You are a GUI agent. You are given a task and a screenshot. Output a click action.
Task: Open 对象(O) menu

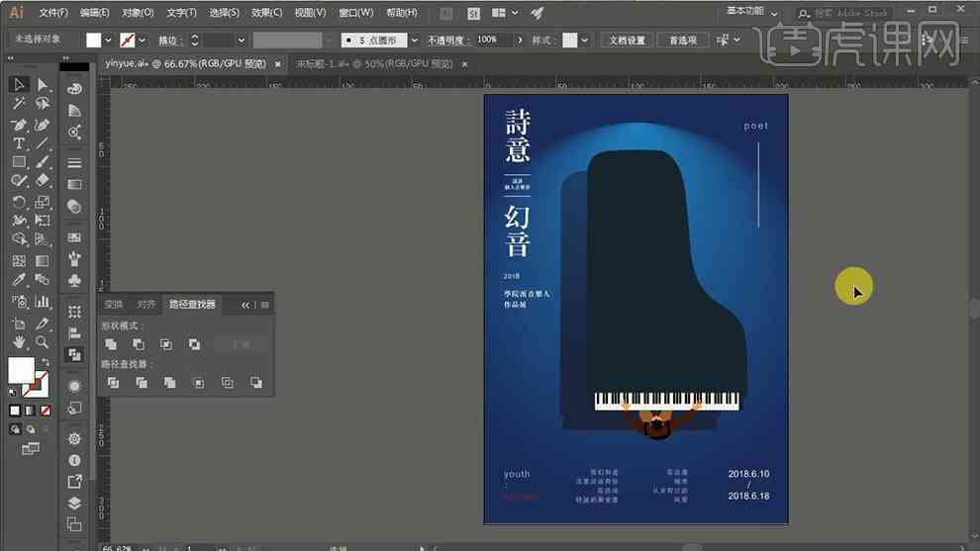138,13
